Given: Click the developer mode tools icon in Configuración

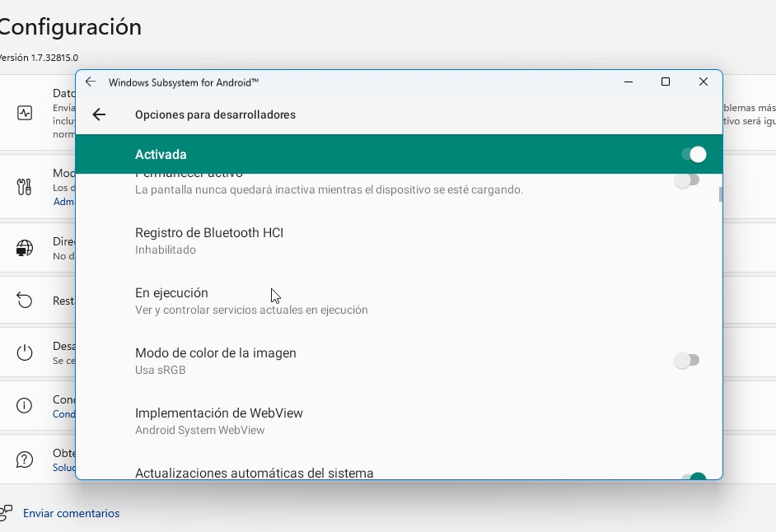Looking at the screenshot, I should click(24, 187).
